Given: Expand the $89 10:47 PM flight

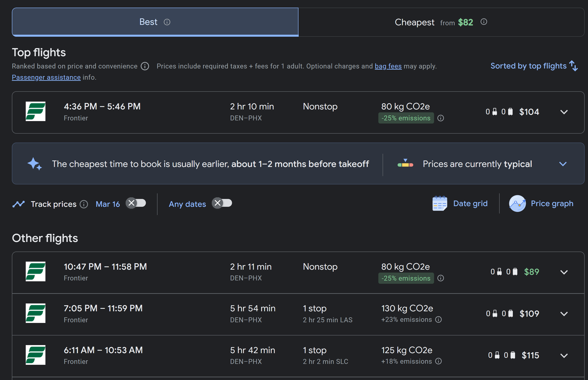Looking at the screenshot, I should click(x=564, y=272).
